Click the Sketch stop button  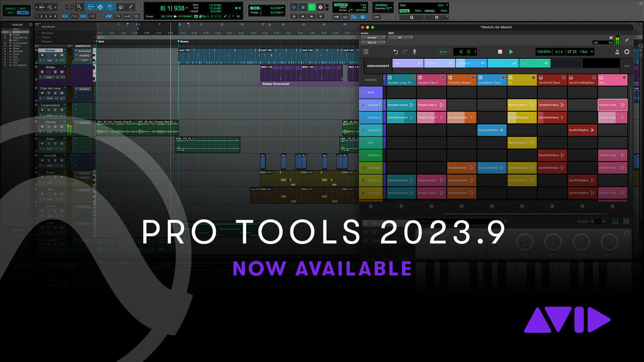click(500, 52)
